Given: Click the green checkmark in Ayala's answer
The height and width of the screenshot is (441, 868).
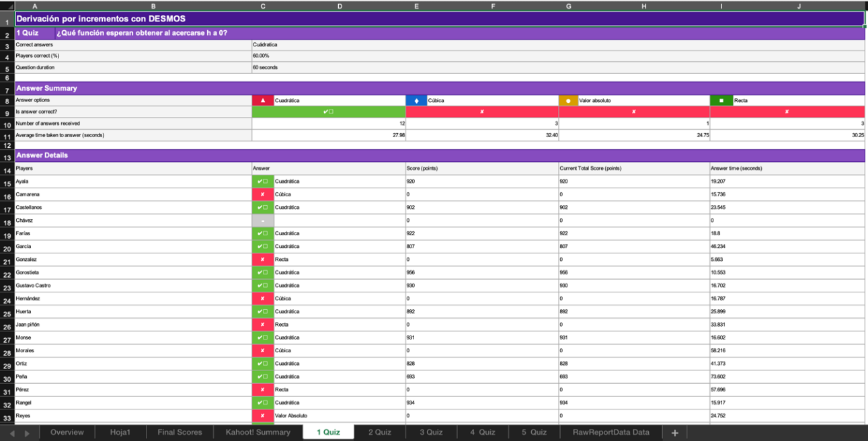Looking at the screenshot, I should coord(262,182).
